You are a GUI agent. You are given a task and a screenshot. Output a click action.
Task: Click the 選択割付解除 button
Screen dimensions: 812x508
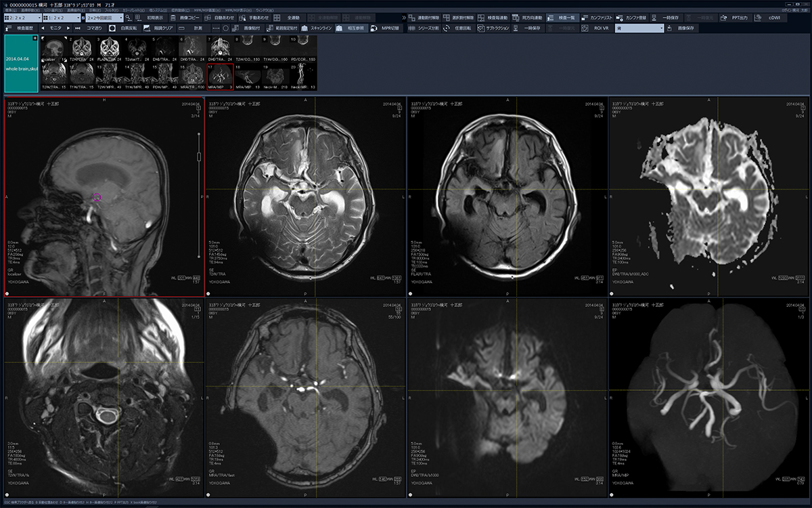click(460, 17)
